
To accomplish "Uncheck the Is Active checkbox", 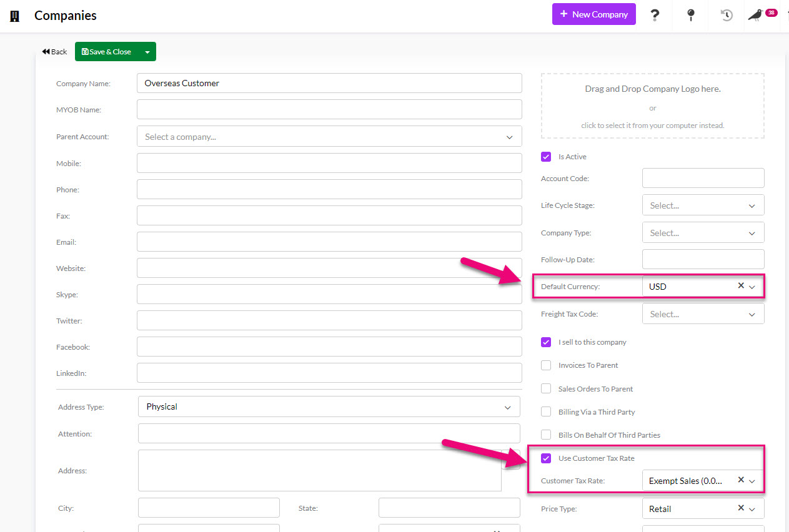I will 546,157.
